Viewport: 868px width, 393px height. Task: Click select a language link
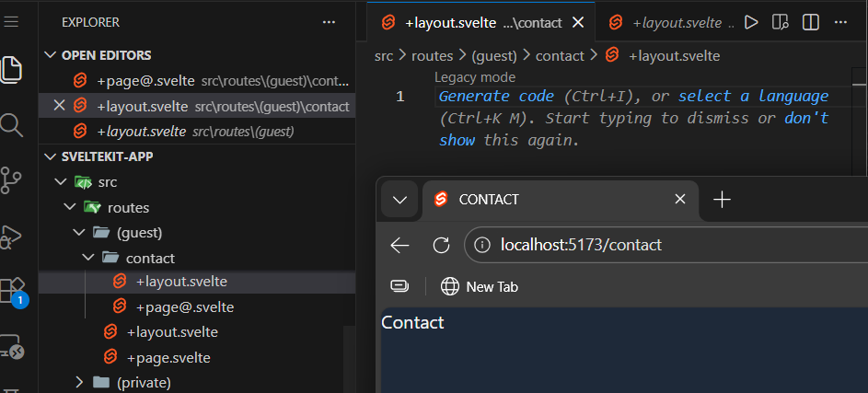(754, 97)
